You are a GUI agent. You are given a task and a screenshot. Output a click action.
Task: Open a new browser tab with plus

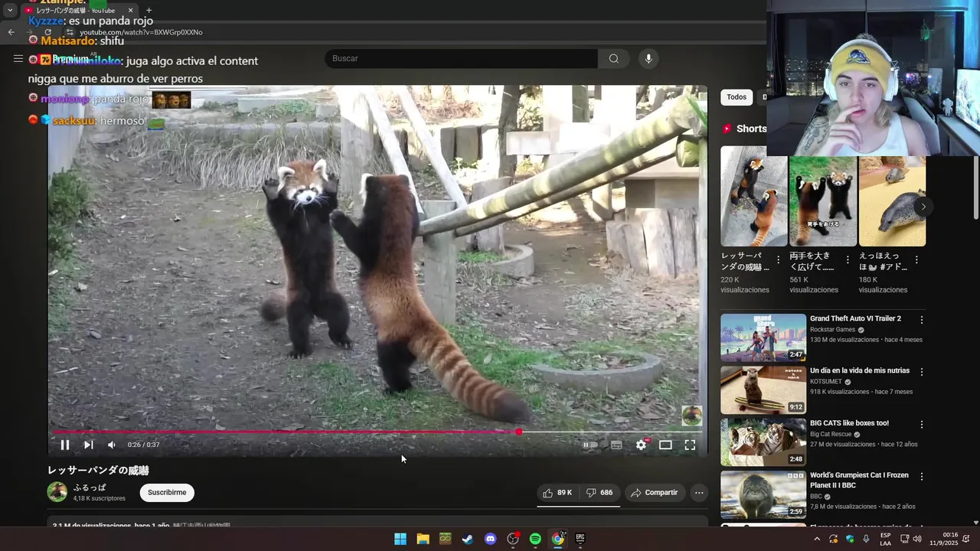pyautogui.click(x=149, y=11)
